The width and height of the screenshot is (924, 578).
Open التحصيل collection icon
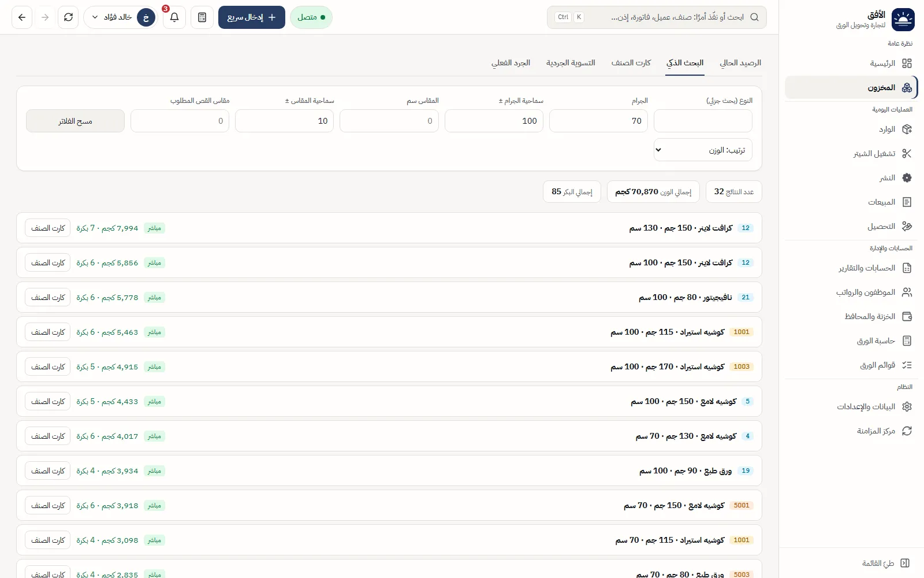[x=907, y=227]
